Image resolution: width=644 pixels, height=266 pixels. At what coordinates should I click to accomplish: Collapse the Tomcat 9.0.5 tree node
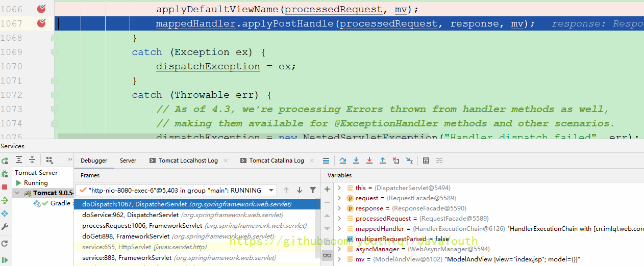(x=16, y=193)
